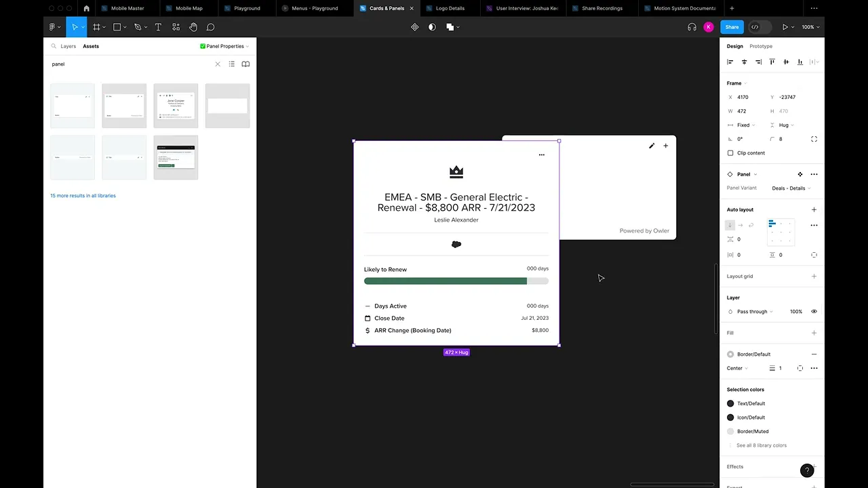Set auto layout direction to horizontal
This screenshot has width=868, height=488.
pos(741,225)
